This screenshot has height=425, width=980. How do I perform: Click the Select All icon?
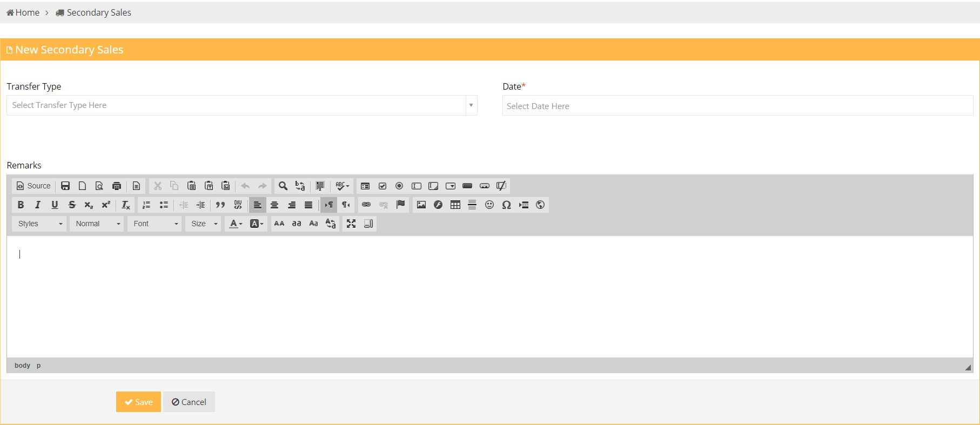click(x=320, y=186)
